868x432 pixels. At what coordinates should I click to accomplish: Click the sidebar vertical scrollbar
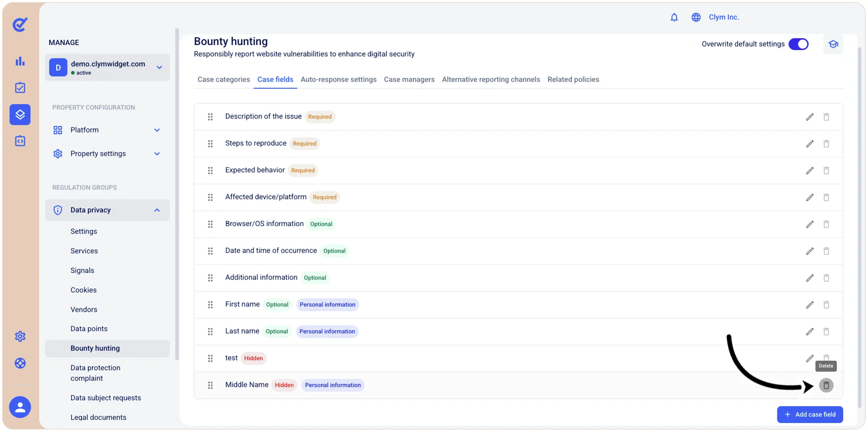177,195
